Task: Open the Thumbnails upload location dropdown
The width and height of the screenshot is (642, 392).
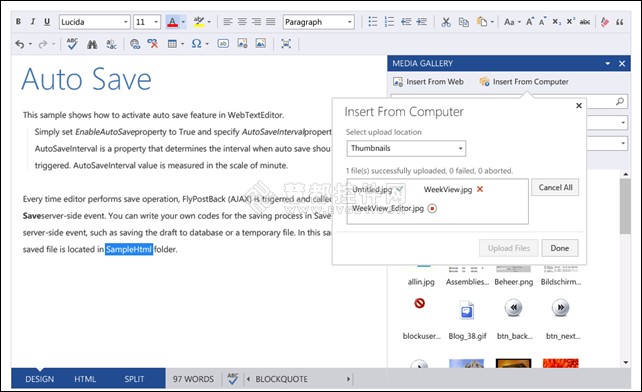Action: (406, 148)
